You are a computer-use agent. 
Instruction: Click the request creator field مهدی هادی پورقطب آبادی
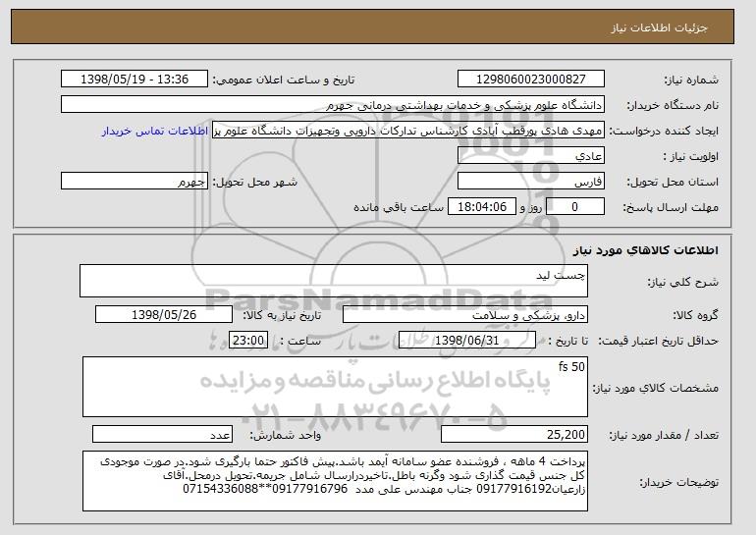[408, 131]
